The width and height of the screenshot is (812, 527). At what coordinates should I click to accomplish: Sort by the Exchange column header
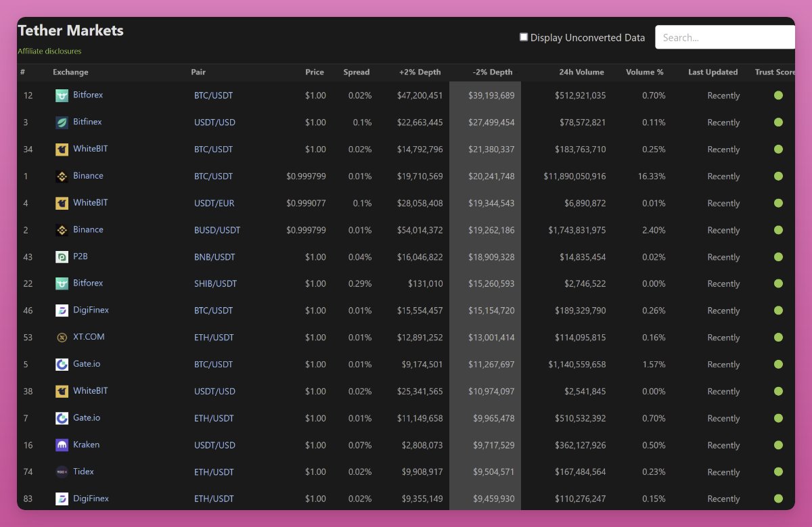[70, 72]
